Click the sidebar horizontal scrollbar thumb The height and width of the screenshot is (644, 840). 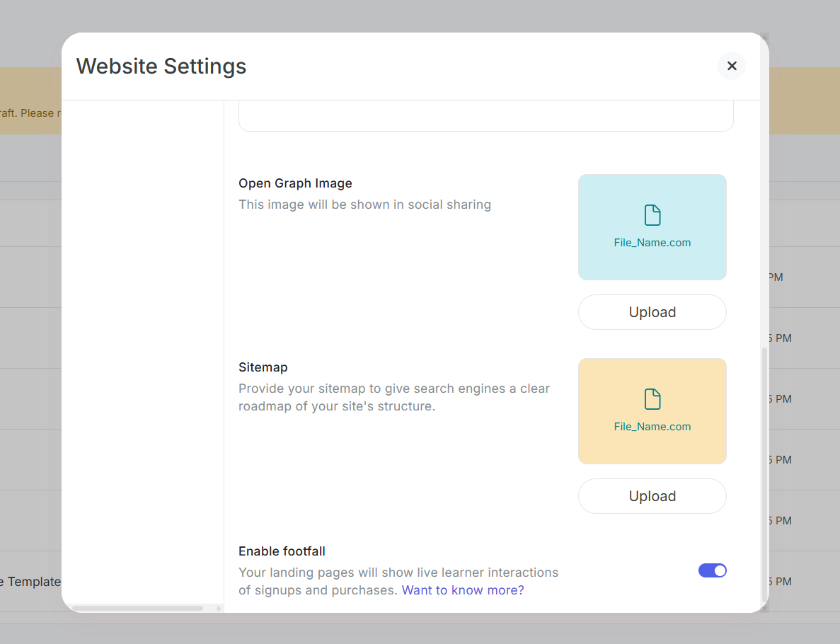point(138,608)
